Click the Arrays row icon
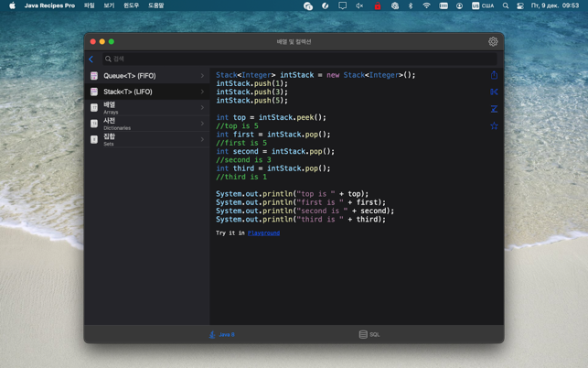 (x=94, y=108)
